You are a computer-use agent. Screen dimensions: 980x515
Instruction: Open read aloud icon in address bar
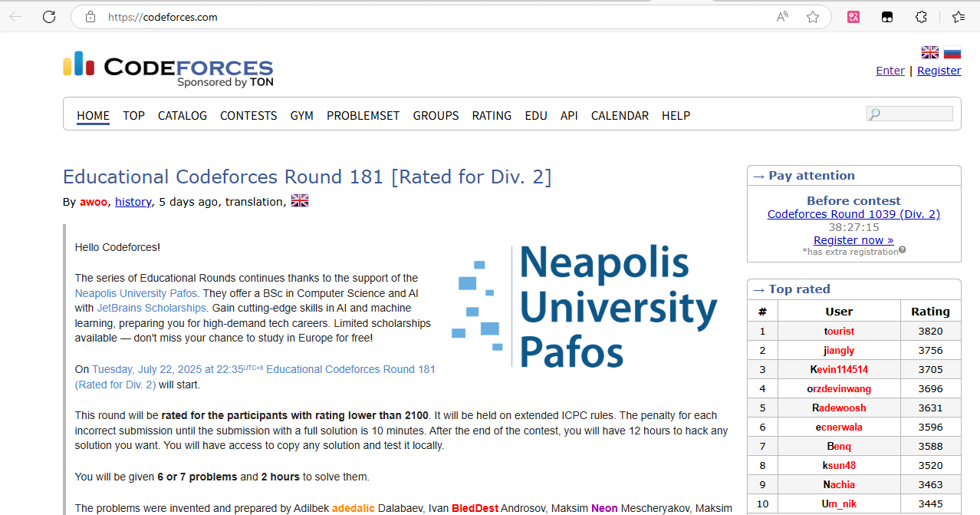point(782,17)
